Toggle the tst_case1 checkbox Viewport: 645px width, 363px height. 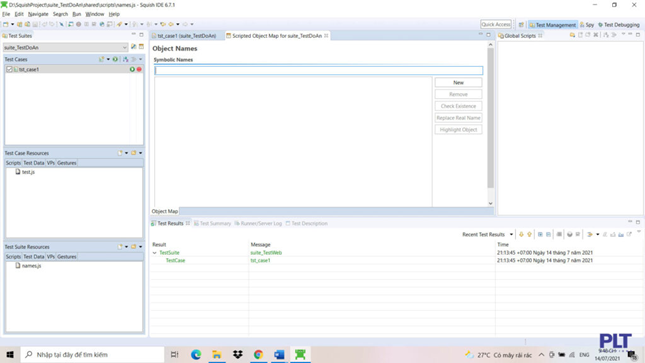9,70
